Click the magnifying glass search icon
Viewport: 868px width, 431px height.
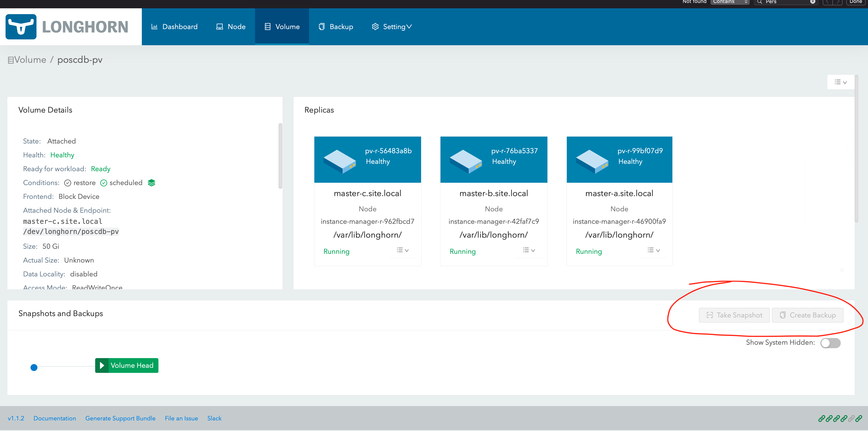(x=759, y=2)
